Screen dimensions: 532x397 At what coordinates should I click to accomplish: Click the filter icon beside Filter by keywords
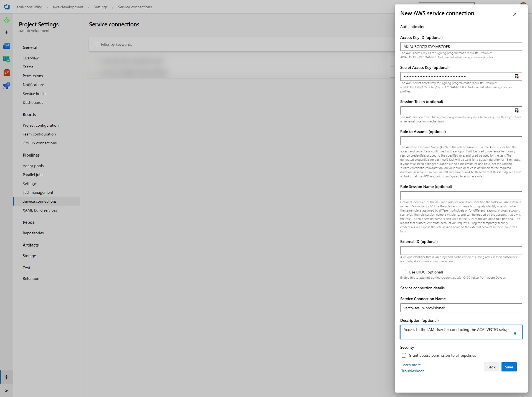[97, 44]
